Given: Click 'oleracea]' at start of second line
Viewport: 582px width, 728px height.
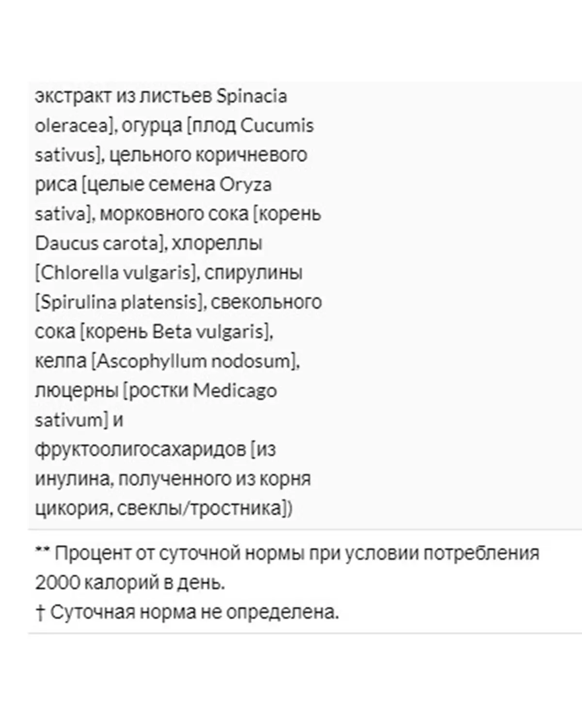Looking at the screenshot, I should (74, 126).
